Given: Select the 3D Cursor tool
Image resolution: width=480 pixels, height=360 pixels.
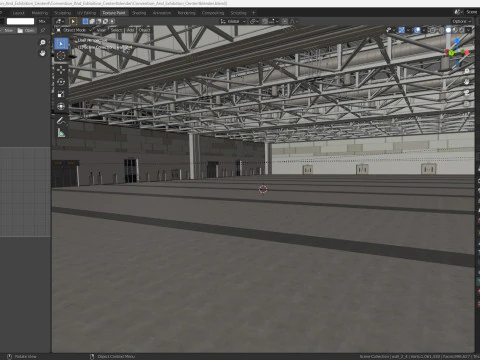Looking at the screenshot, I should (61, 56).
